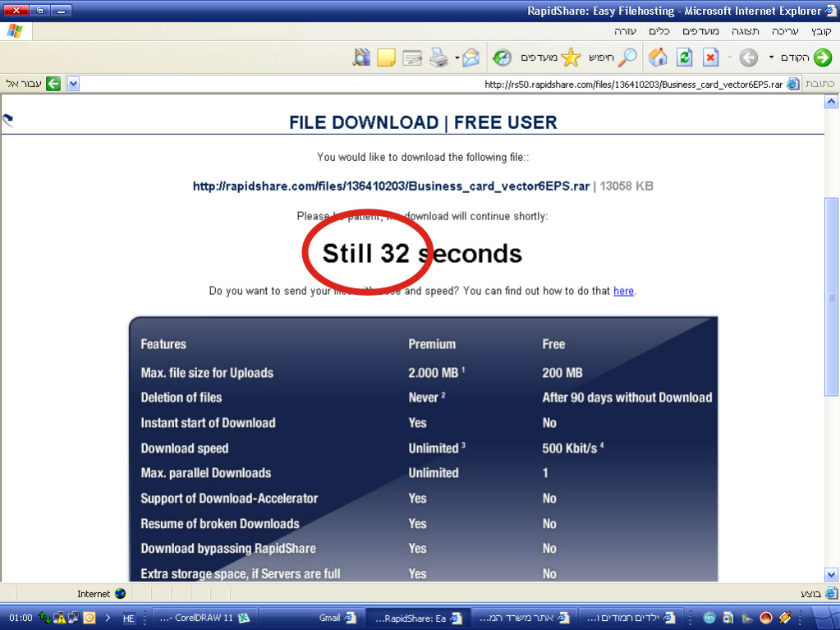This screenshot has width=840, height=630.
Task: Click in the address bar URL field
Action: pos(434,84)
